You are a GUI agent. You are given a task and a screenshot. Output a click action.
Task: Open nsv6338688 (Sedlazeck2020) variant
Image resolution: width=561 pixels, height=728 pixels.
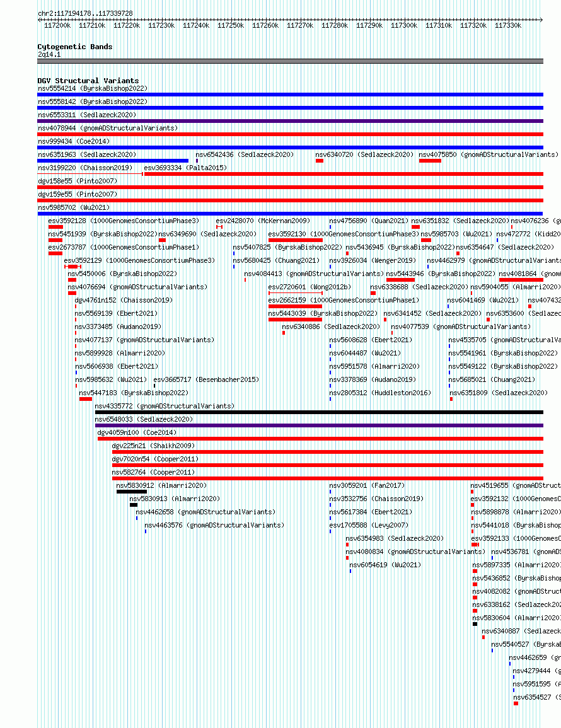click(x=419, y=287)
